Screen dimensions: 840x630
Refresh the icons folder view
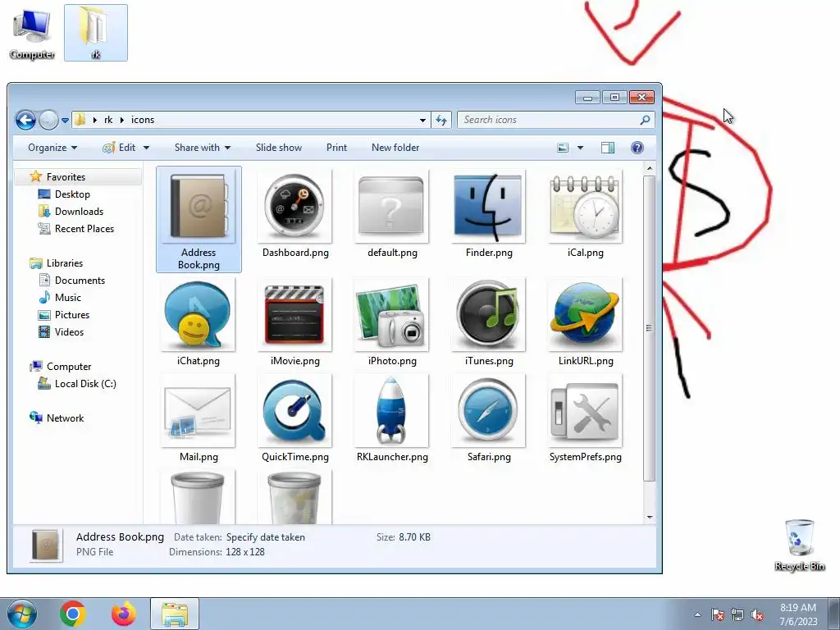pos(441,120)
